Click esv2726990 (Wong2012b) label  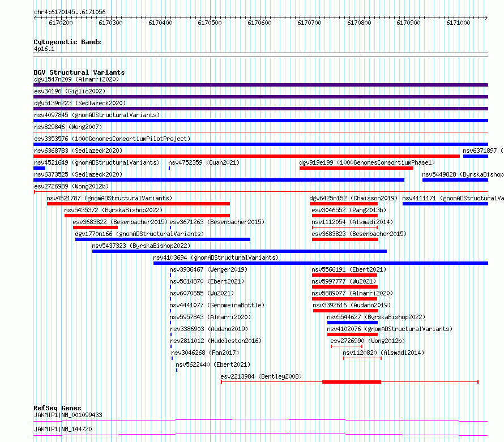click(368, 341)
